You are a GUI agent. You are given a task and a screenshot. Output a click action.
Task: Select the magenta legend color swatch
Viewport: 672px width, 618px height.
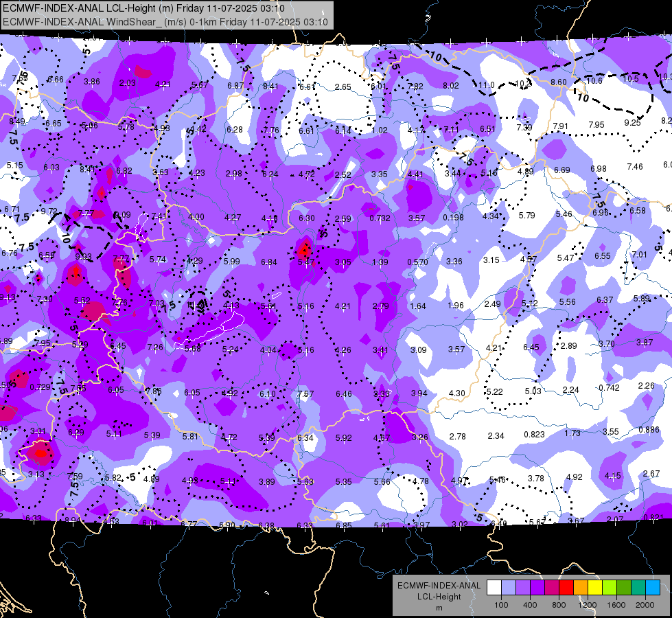click(552, 587)
